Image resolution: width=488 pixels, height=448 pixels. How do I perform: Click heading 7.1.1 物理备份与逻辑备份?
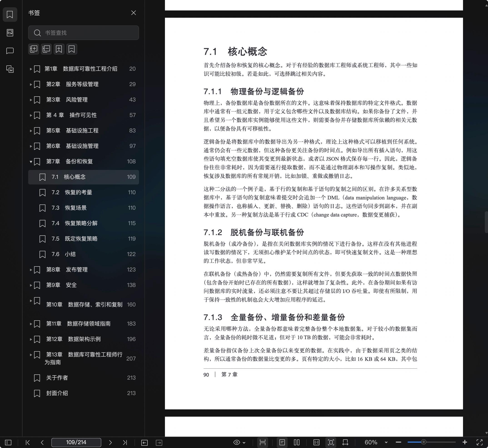[x=254, y=91]
